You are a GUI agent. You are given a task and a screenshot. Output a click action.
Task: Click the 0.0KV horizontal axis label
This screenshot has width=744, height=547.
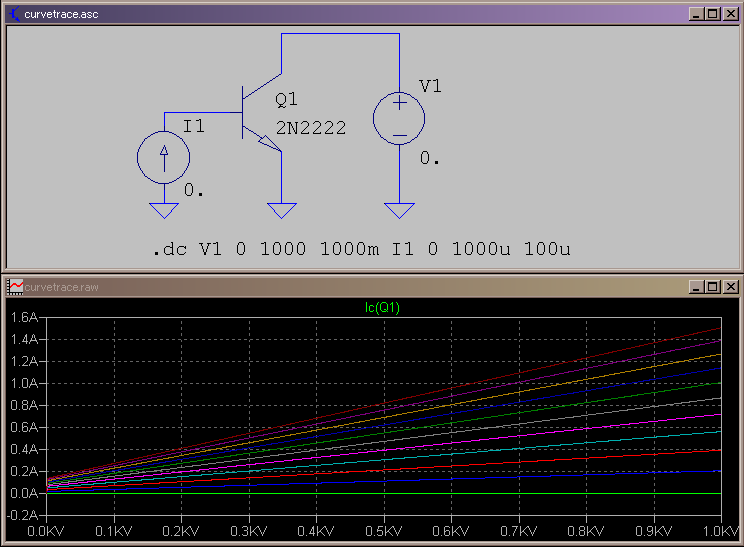point(46,531)
